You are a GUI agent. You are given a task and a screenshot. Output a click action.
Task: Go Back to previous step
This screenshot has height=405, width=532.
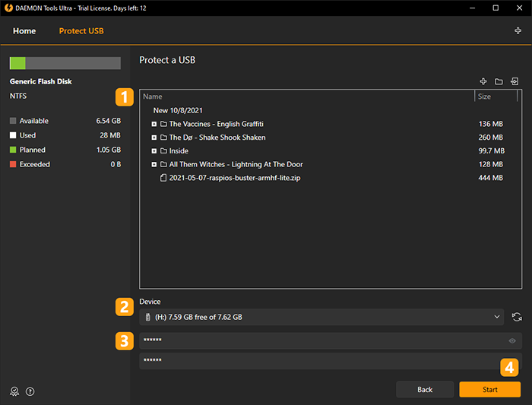425,389
